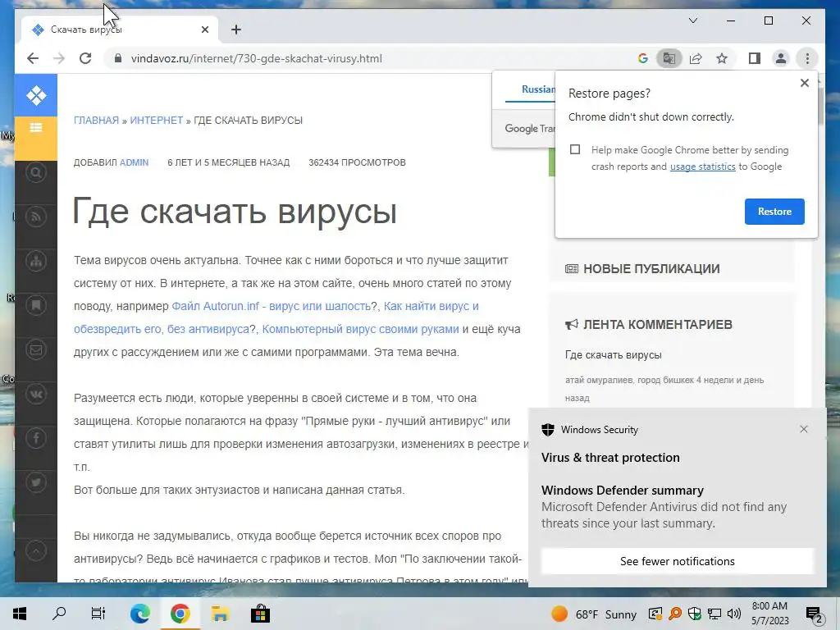Open the network tray icon
Screen dimensions: 840x630
coord(714,614)
